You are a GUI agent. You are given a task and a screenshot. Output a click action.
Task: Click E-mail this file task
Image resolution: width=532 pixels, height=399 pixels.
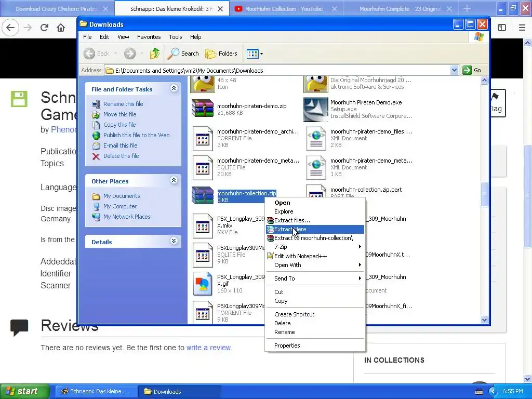click(120, 145)
